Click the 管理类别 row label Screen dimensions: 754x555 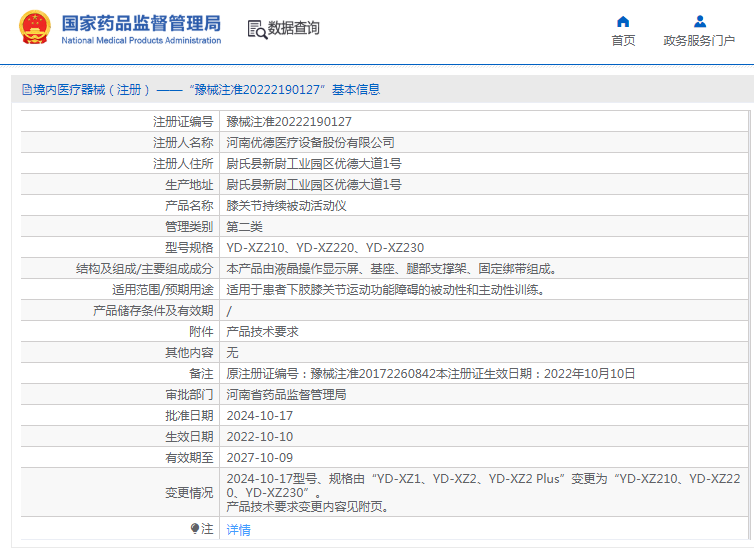(x=189, y=227)
